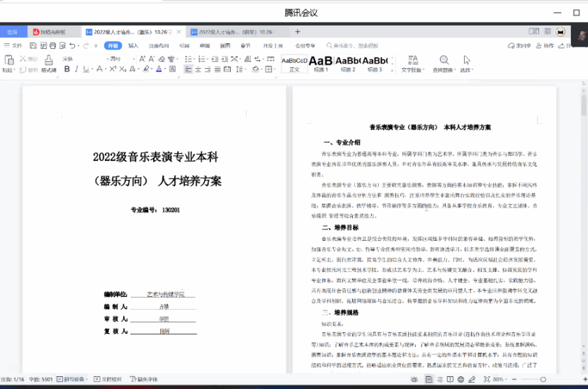Viewport: 588px width, 389px height.
Task: Toggle Bold formatting
Action: point(67,69)
